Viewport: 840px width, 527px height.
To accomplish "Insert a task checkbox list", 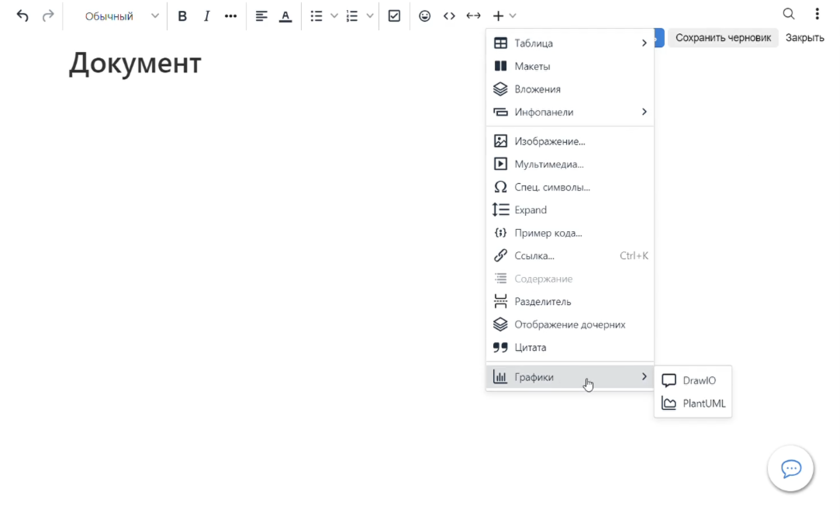I will [394, 16].
